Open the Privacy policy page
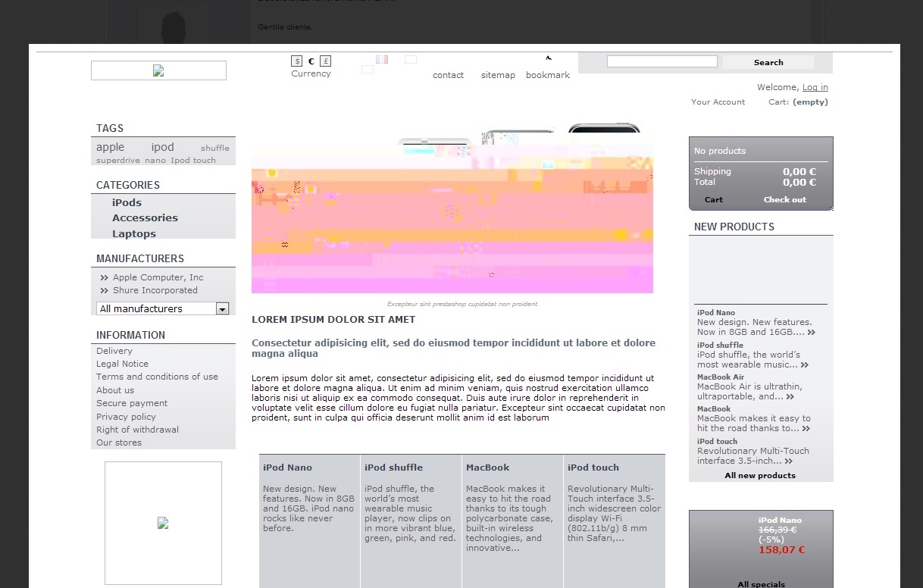923x588 pixels. [126, 417]
